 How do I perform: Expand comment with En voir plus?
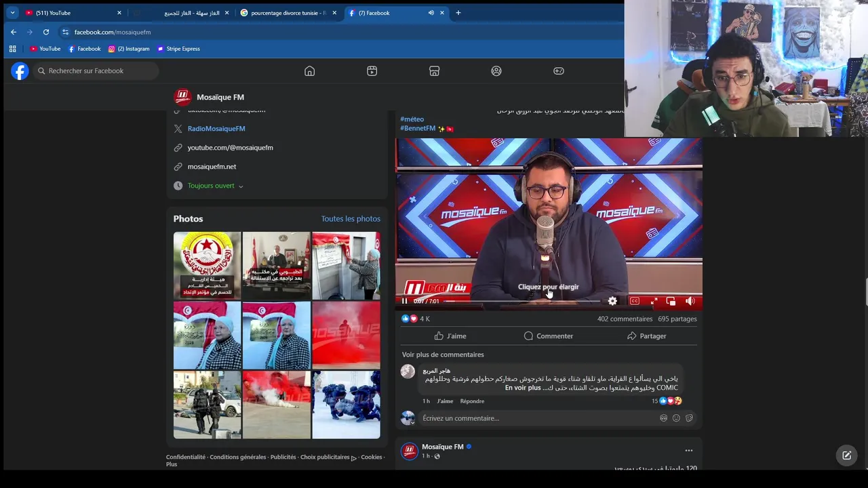point(523,388)
